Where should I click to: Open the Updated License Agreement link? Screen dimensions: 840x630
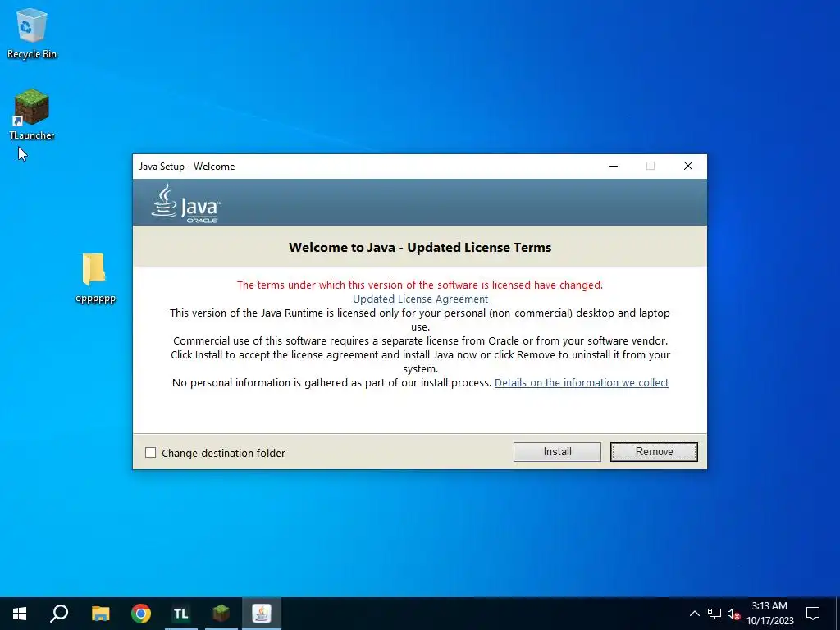[x=420, y=299]
